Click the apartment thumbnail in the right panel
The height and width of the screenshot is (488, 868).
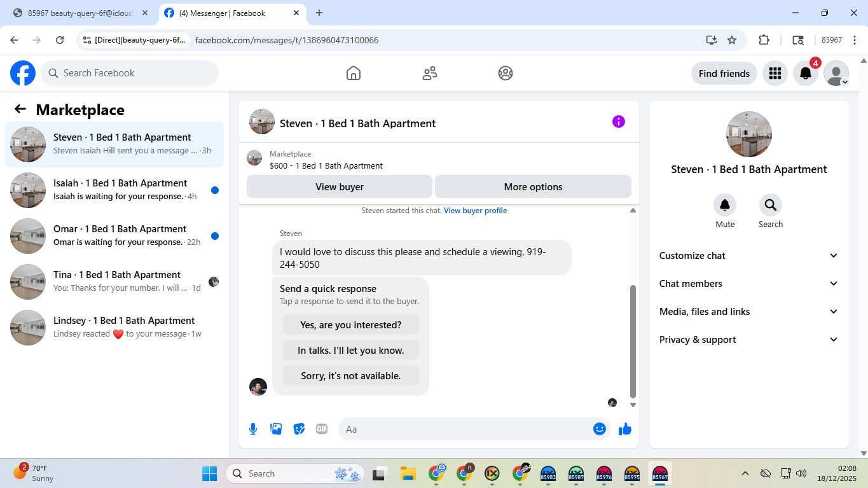tap(749, 134)
